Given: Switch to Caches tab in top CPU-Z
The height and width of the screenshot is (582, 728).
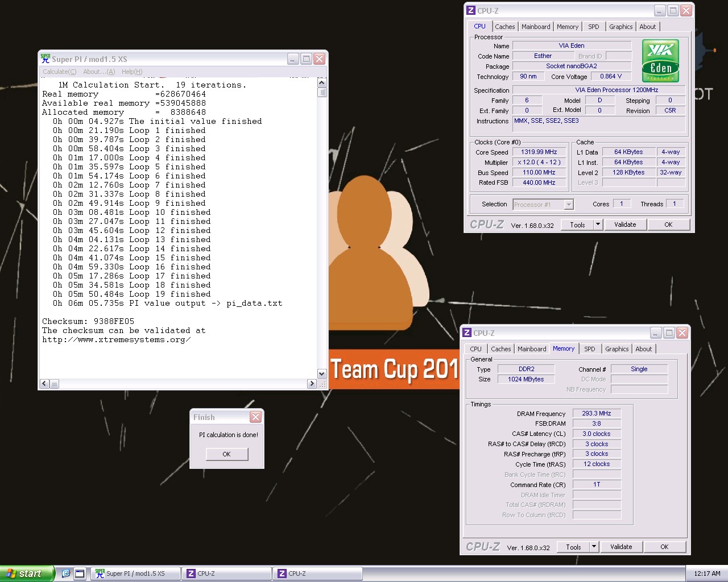Looking at the screenshot, I should (504, 27).
